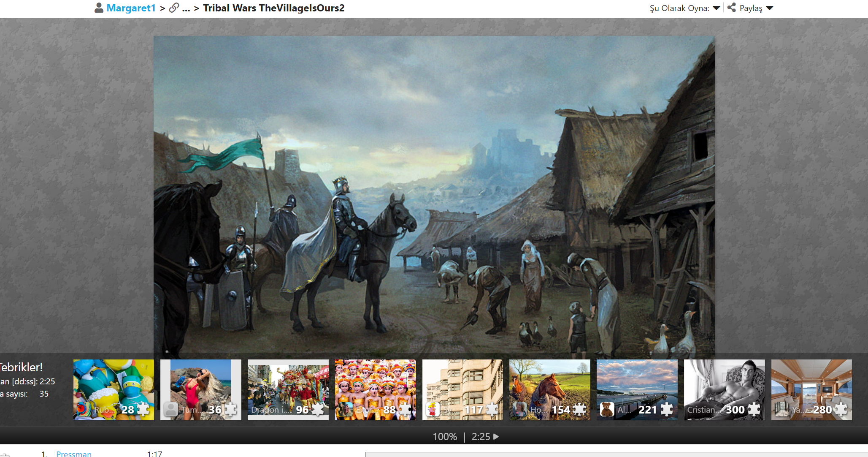Open the Şu Olarak Oyna dropdown
The height and width of the screenshot is (457, 868).
point(684,8)
